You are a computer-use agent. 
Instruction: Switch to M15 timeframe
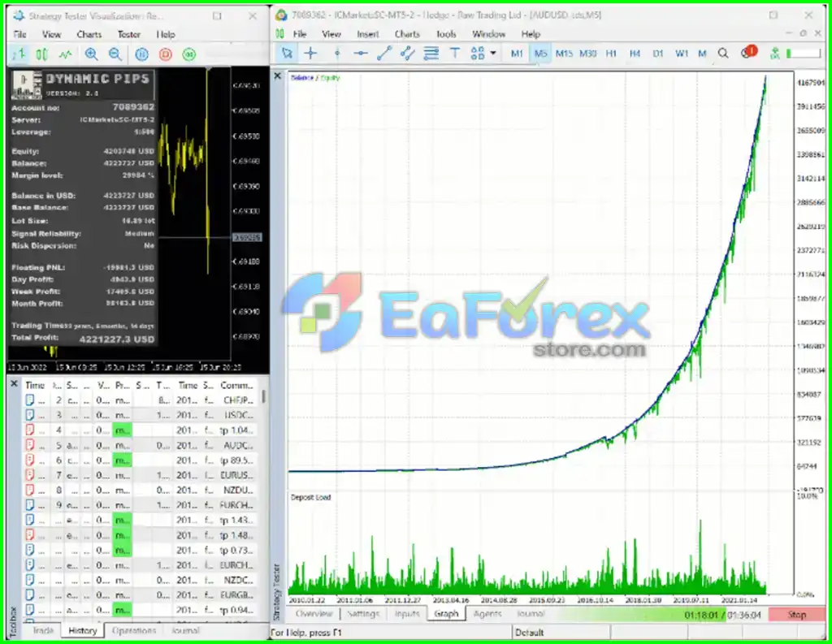(564, 54)
